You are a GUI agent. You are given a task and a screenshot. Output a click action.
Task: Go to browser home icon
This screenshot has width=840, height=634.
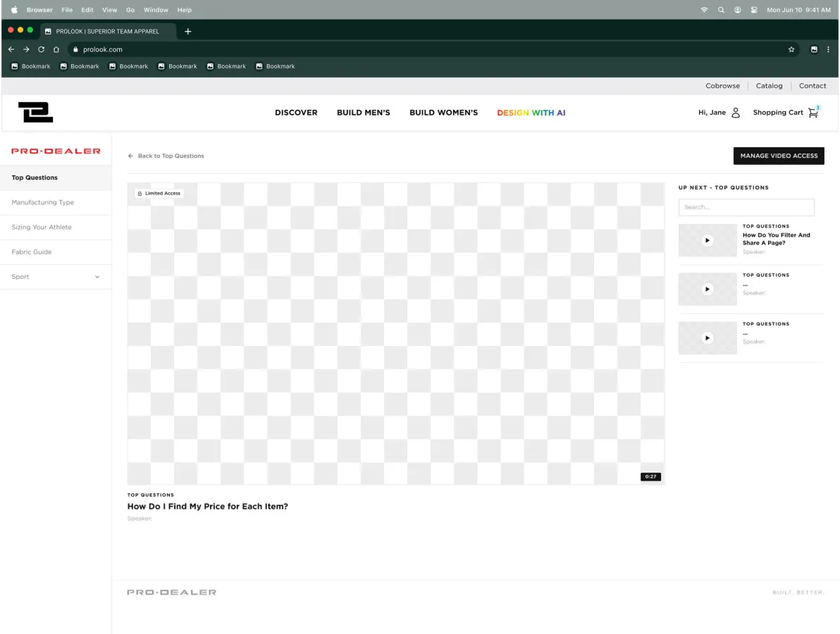coord(56,49)
